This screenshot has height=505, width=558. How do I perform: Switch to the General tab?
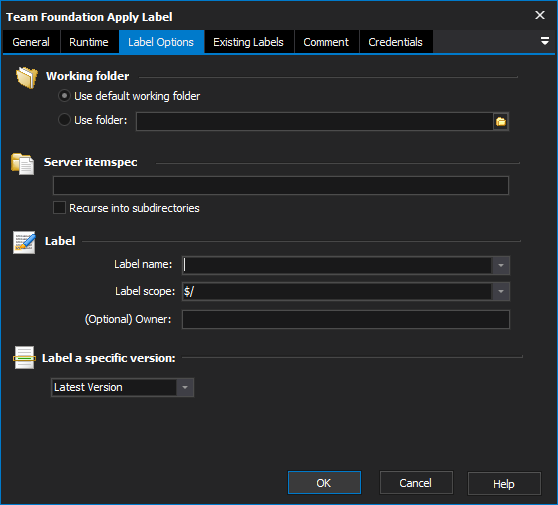click(x=31, y=42)
